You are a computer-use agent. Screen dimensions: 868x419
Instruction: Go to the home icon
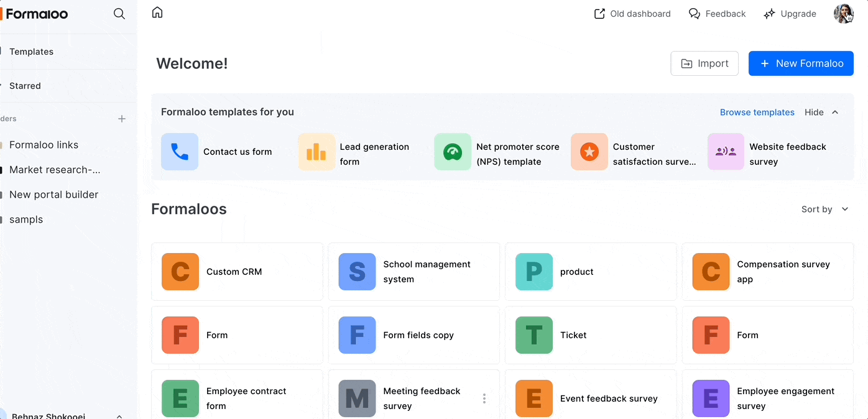pyautogui.click(x=157, y=12)
